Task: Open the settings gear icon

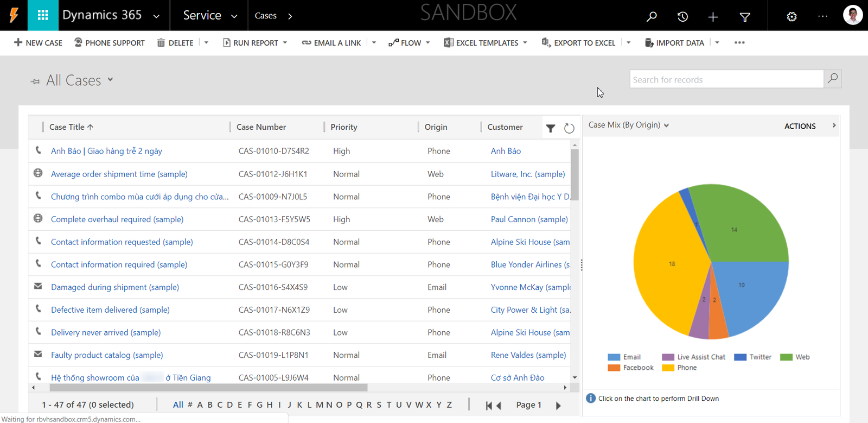Action: [x=792, y=17]
